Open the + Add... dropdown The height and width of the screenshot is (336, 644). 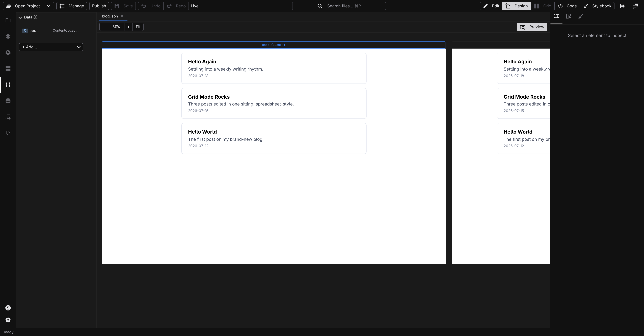pyautogui.click(x=51, y=47)
